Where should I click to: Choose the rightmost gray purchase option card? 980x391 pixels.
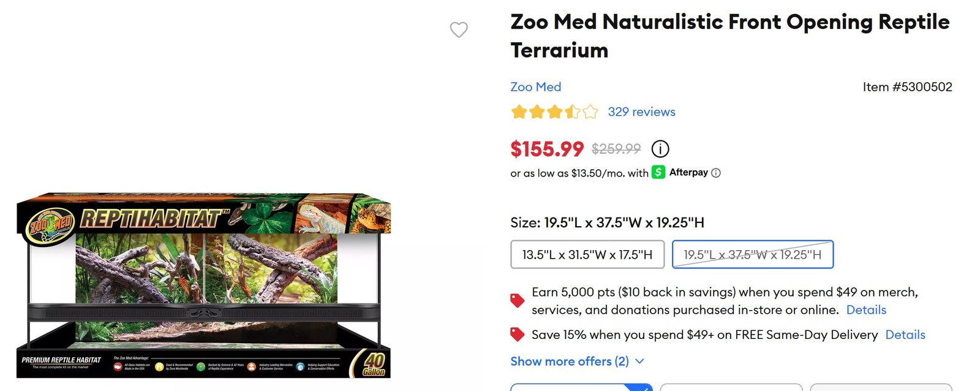click(x=881, y=387)
